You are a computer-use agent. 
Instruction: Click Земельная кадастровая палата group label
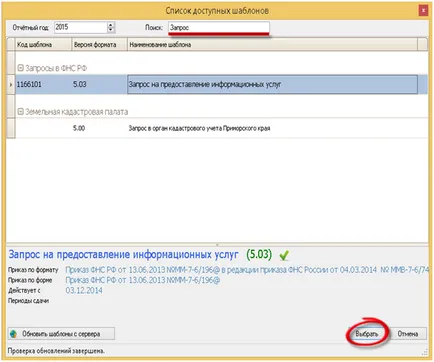point(77,112)
